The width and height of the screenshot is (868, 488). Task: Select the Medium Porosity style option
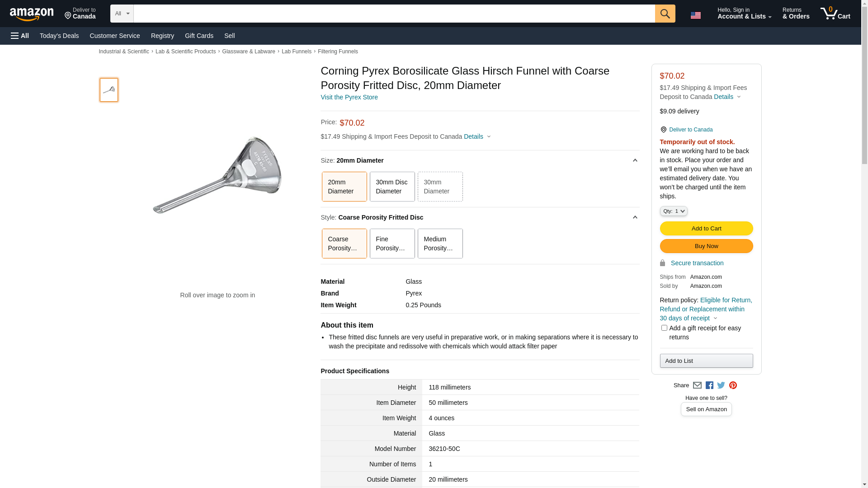coord(440,244)
